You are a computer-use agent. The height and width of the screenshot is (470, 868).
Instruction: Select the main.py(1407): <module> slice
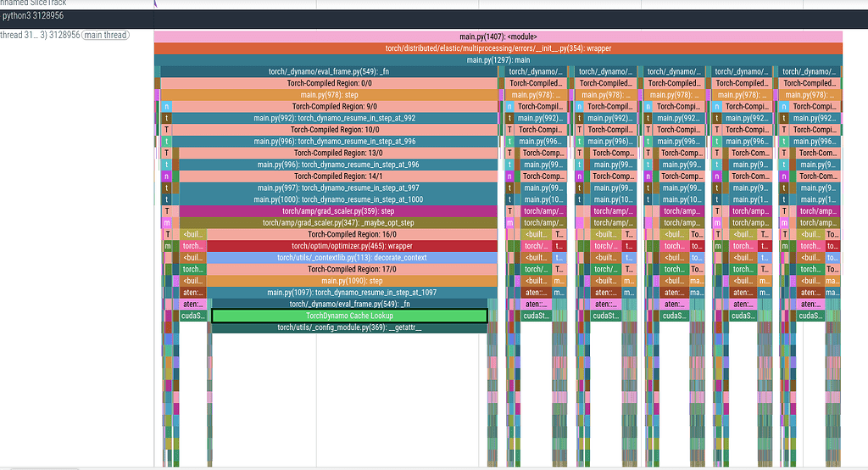point(498,36)
